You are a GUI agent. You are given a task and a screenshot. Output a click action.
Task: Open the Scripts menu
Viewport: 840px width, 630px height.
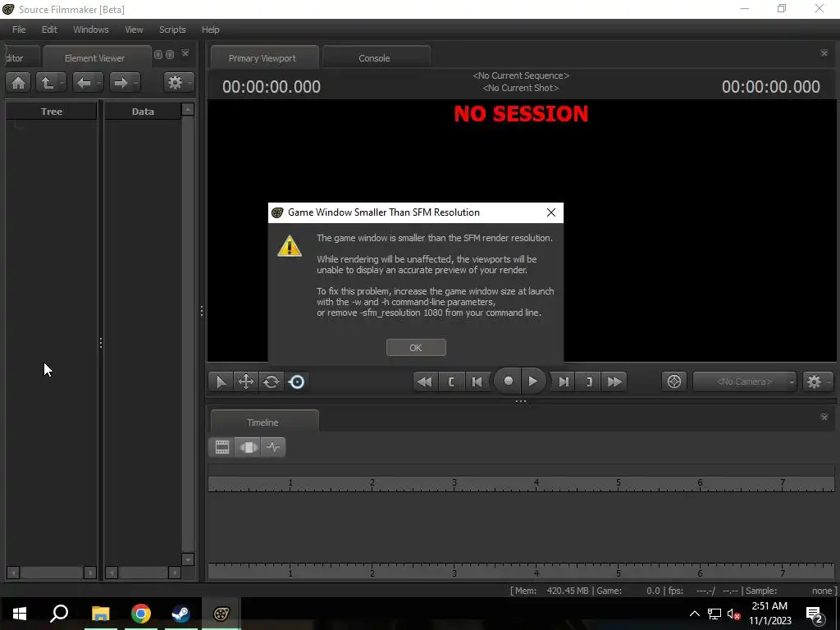[x=172, y=30]
